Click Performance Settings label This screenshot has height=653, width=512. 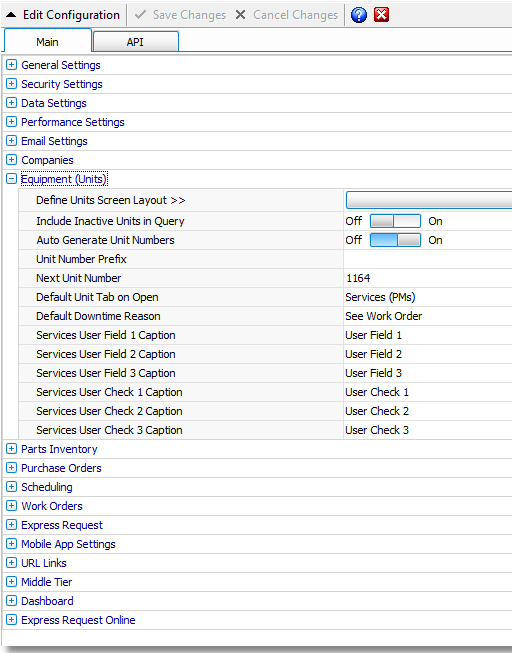tap(73, 122)
